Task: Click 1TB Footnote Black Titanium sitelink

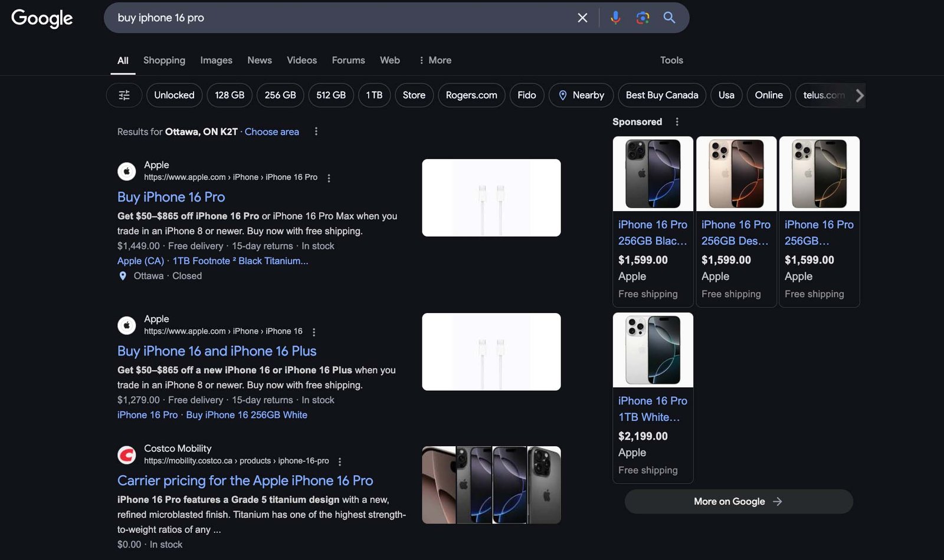Action: 240,261
